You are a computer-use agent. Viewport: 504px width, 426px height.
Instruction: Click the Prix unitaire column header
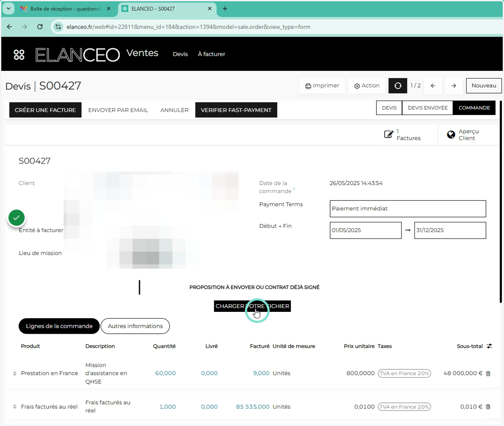click(x=359, y=346)
